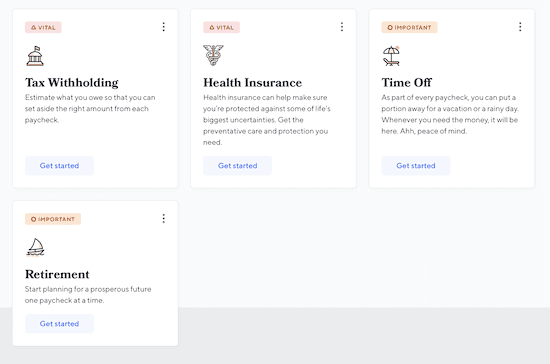Select the Health Insurance heading
This screenshot has height=364, width=550.
click(x=253, y=83)
